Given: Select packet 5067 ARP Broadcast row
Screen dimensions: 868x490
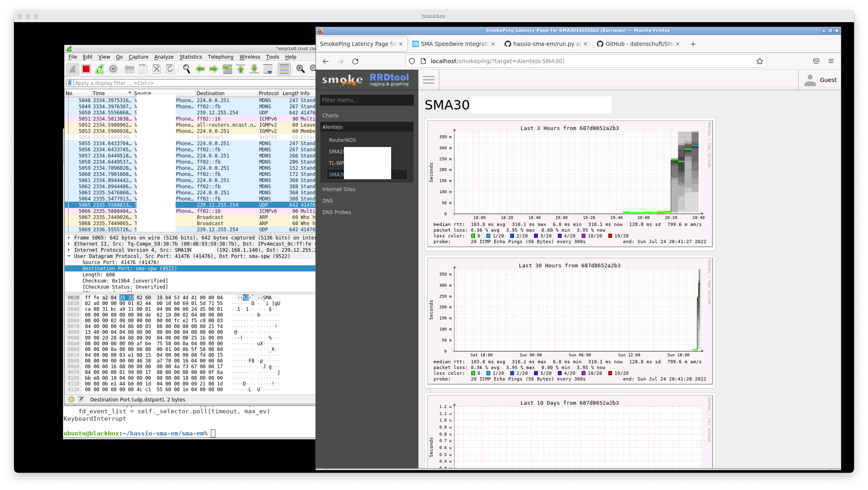Looking at the screenshot, I should 190,217.
